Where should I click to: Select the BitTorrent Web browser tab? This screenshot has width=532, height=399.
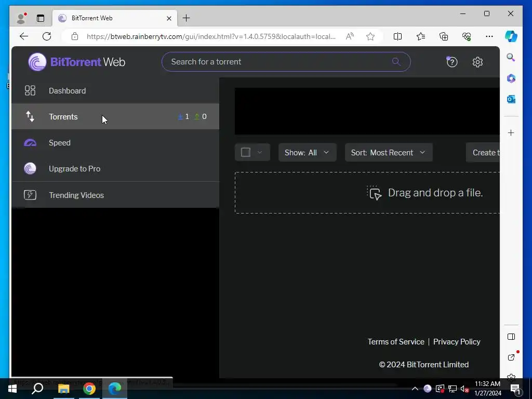point(115,18)
